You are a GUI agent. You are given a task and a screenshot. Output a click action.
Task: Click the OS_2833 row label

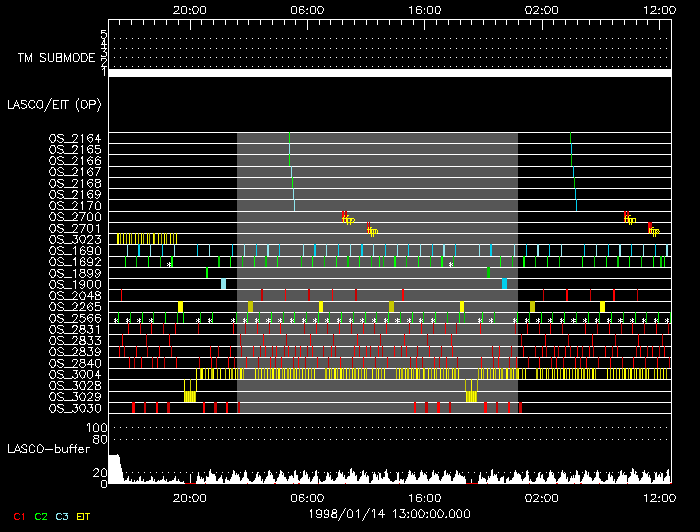[75, 341]
